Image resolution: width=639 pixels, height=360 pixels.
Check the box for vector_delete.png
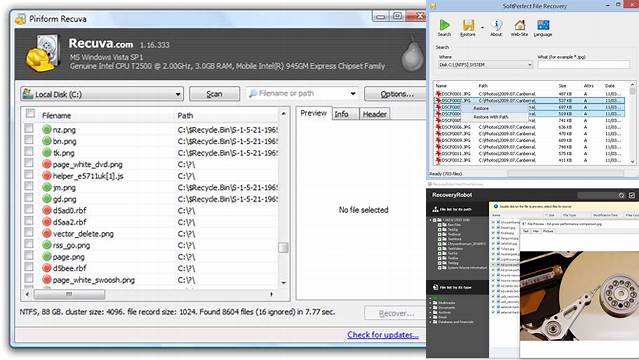click(29, 232)
